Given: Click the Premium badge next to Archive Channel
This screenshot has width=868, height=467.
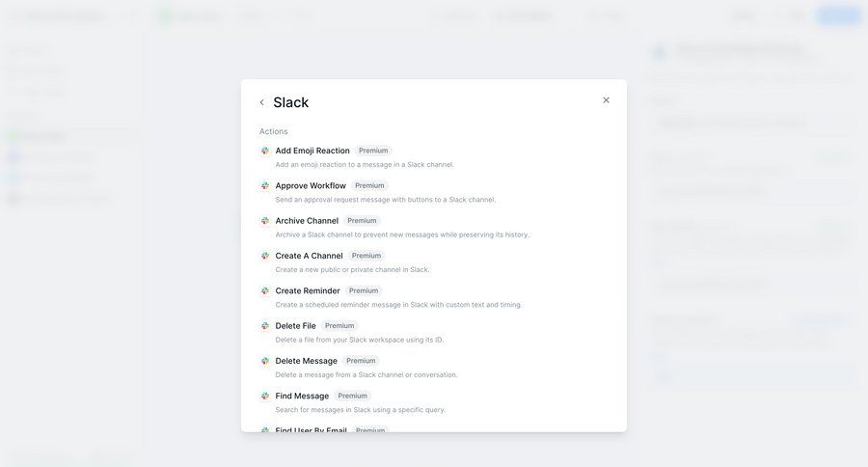Looking at the screenshot, I should 362,221.
